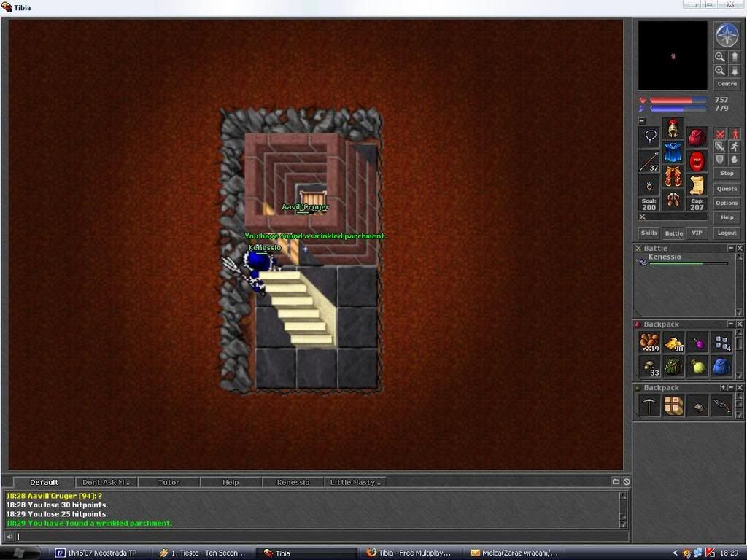Toggle the Skills window

pyautogui.click(x=649, y=233)
